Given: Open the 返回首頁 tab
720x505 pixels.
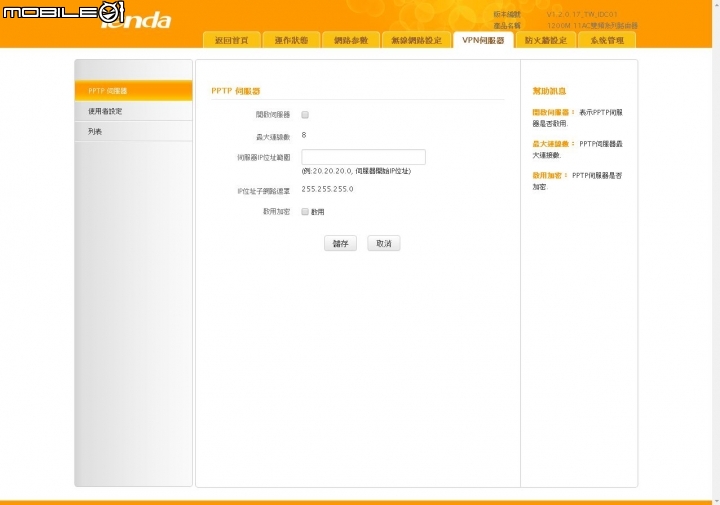Looking at the screenshot, I should click(232, 40).
